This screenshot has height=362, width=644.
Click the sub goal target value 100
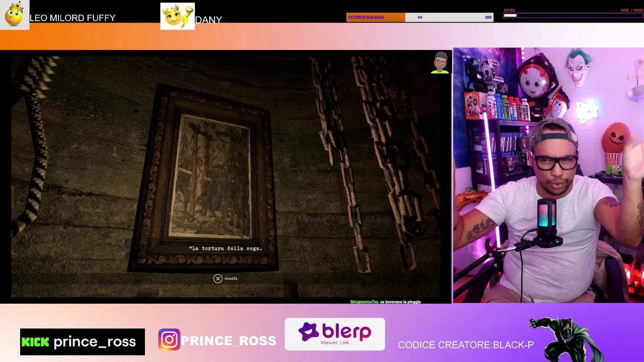[x=488, y=17]
